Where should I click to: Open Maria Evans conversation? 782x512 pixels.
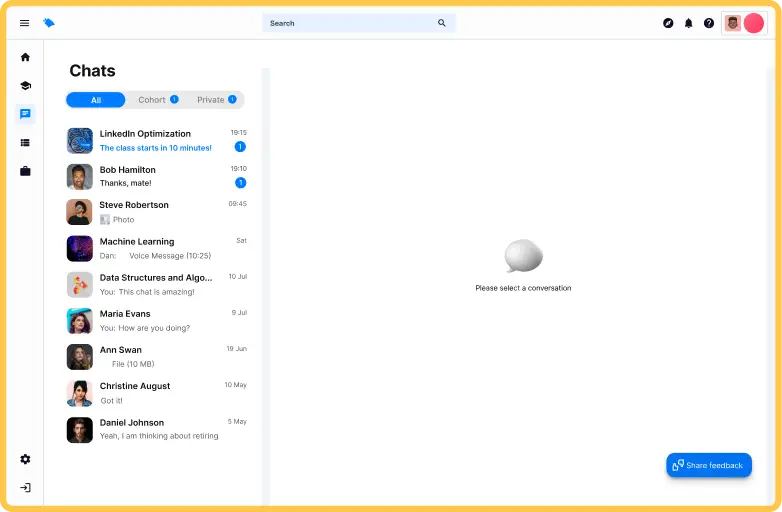pyautogui.click(x=157, y=321)
